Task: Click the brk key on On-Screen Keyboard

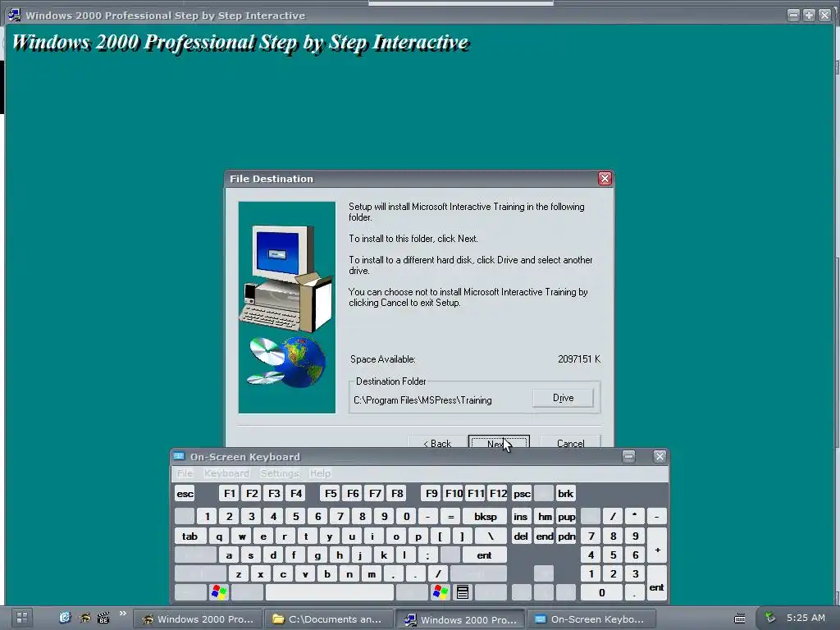Action: point(566,493)
